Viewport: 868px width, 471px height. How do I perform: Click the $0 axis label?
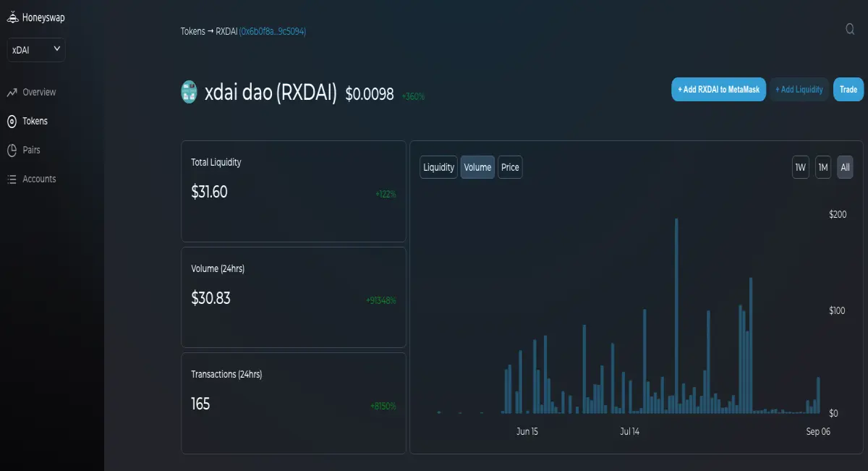click(x=833, y=413)
